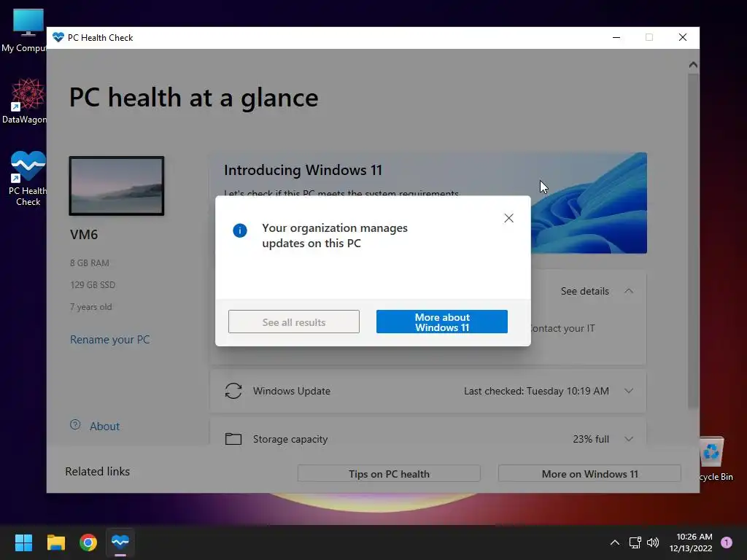The height and width of the screenshot is (560, 747).
Task: Click the VM6 device name
Action: (x=84, y=235)
